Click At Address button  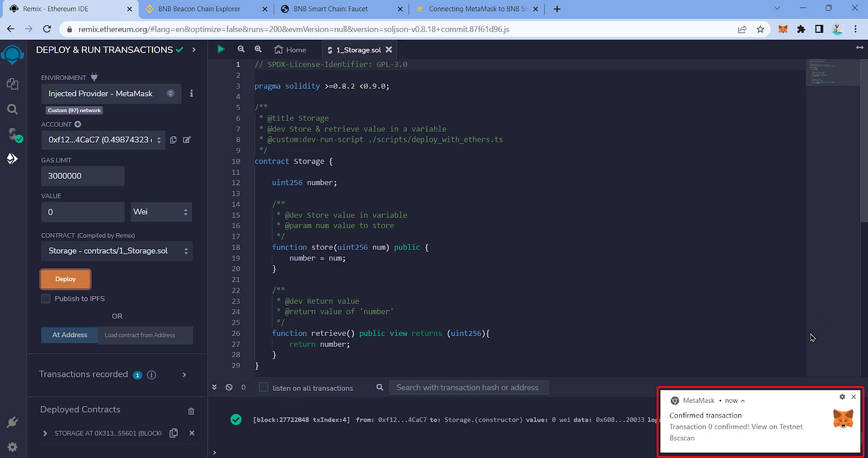[x=69, y=335]
